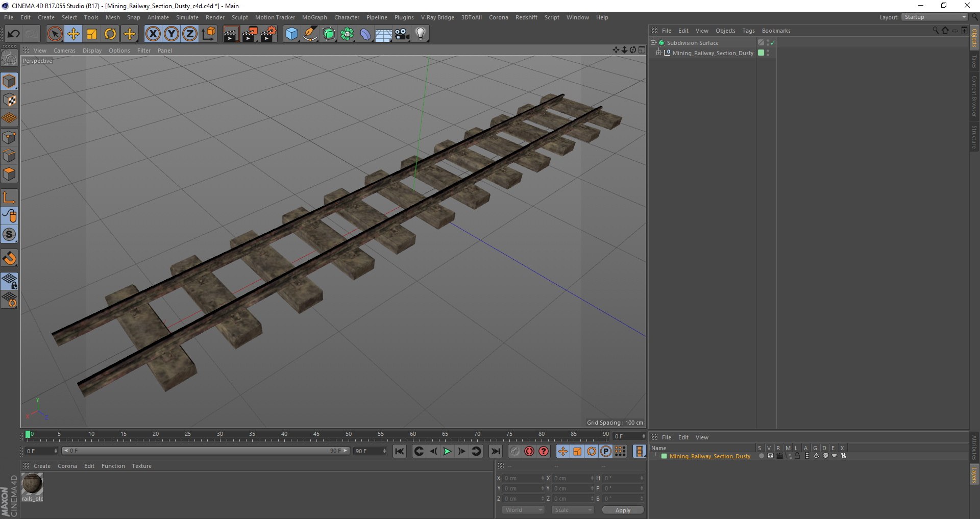The image size is (980, 519).
Task: Select the rails_old material thumbnail
Action: tap(33, 484)
